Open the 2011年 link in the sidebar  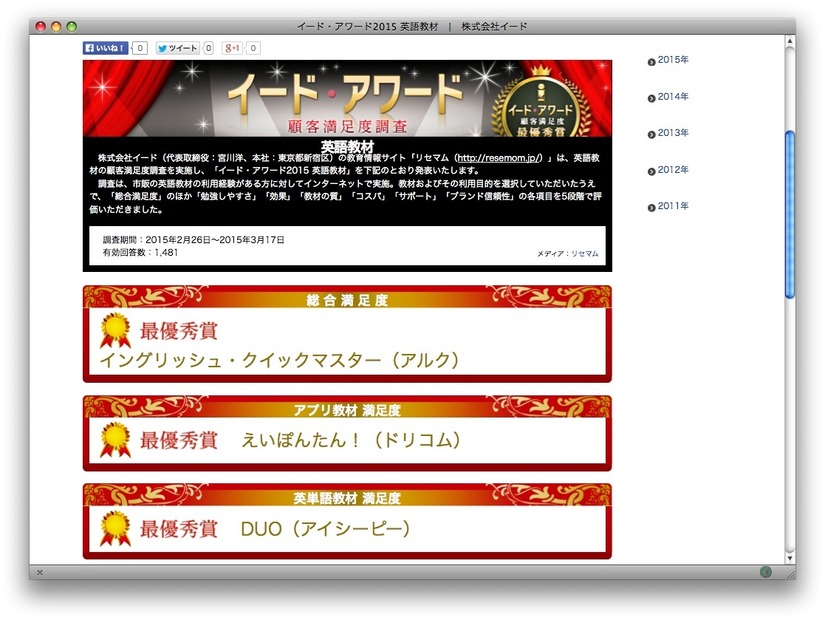[673, 206]
